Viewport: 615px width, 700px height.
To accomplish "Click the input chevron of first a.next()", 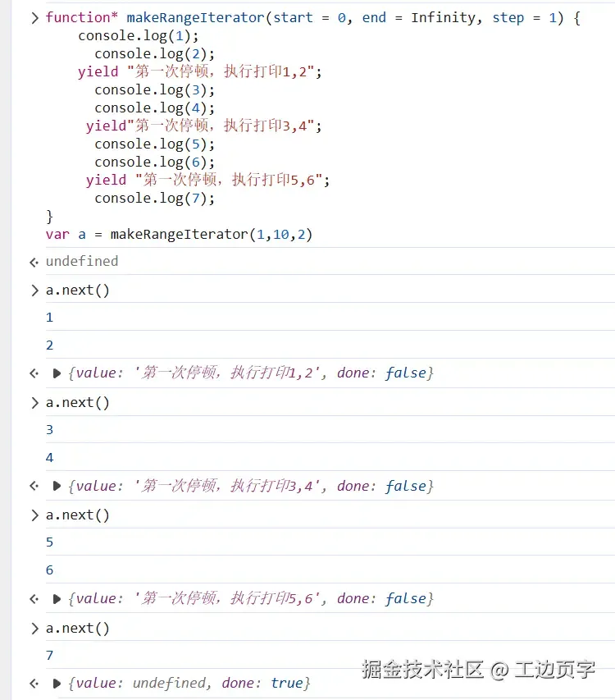I will [x=34, y=291].
